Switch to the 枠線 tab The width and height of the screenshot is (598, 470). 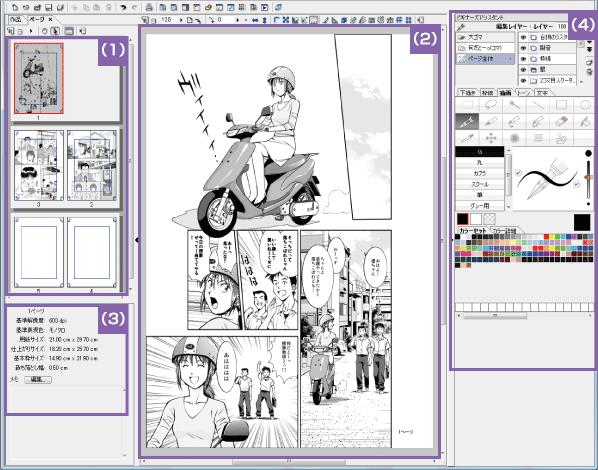click(487, 92)
